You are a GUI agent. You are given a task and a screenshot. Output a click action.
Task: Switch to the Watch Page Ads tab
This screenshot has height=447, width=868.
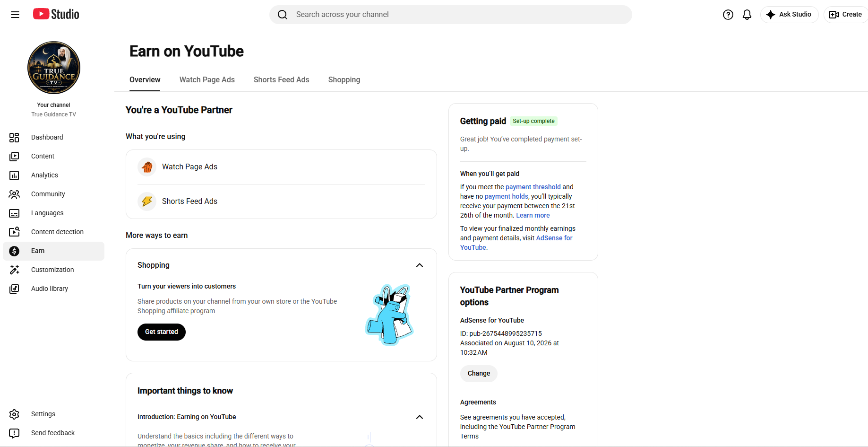point(207,79)
